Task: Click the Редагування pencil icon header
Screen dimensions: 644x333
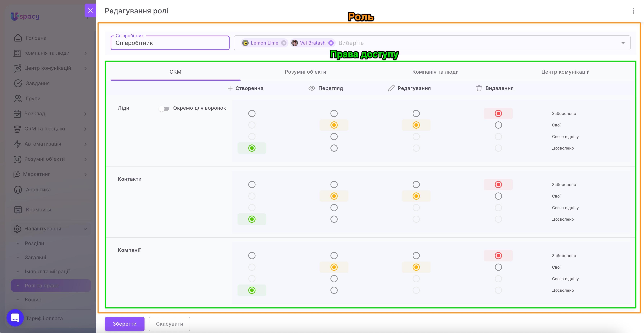Action: (391, 88)
